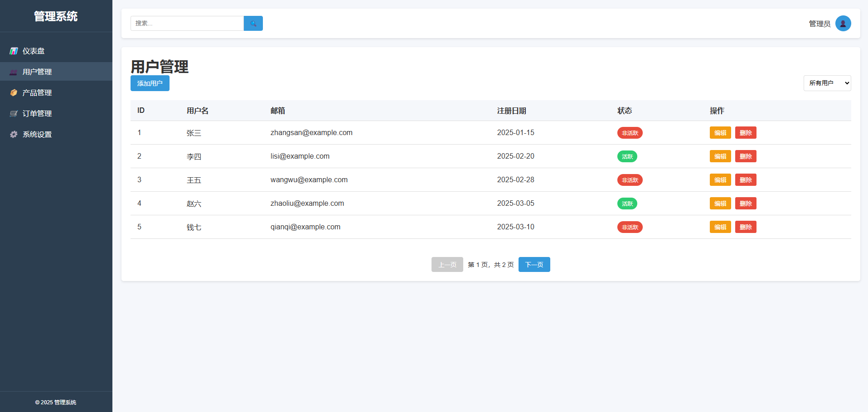The image size is (868, 412).
Task: Click the order management icon
Action: [14, 114]
